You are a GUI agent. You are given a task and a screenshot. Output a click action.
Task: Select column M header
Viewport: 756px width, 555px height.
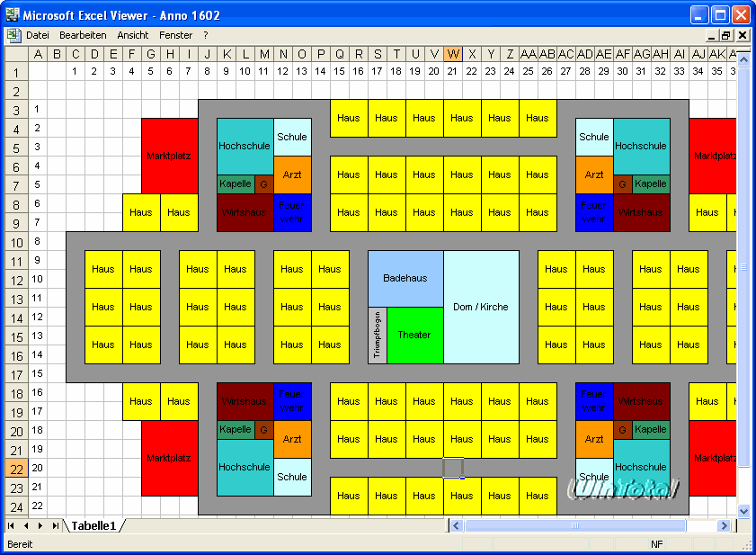tap(264, 54)
